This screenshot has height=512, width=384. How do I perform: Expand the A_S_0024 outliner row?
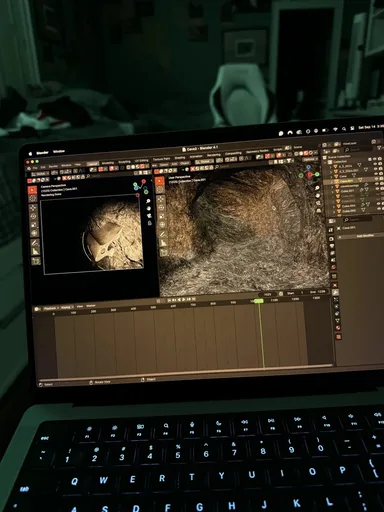coord(331,167)
